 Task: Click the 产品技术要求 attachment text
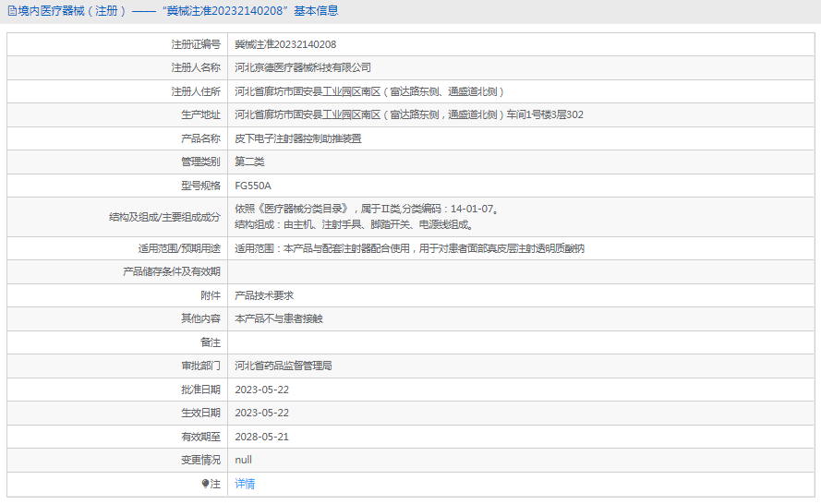point(264,295)
